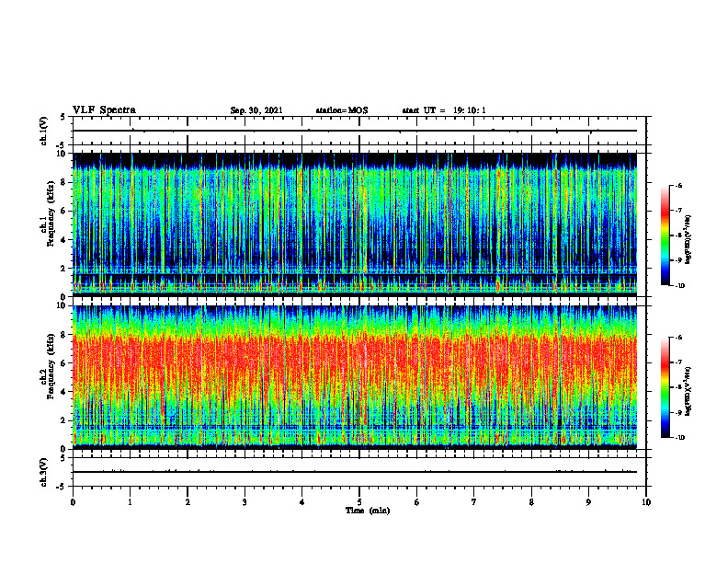
Task: Click time axis tick label 3
Action: point(245,502)
